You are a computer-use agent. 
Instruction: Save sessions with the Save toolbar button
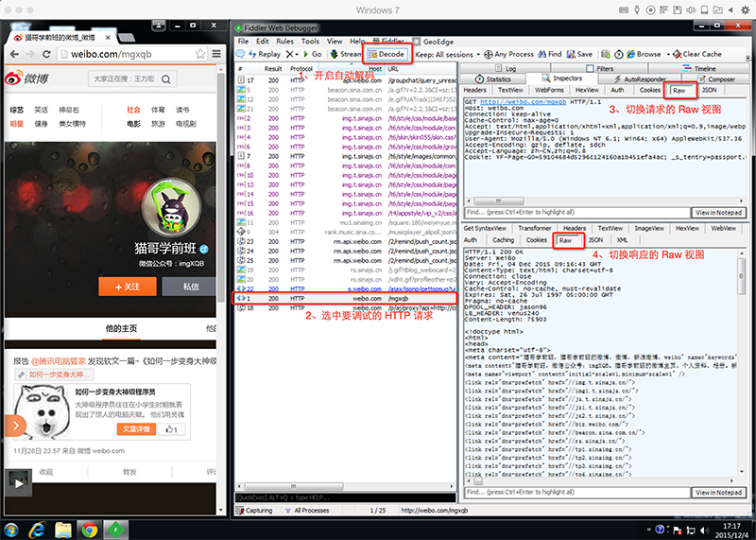click(x=579, y=54)
